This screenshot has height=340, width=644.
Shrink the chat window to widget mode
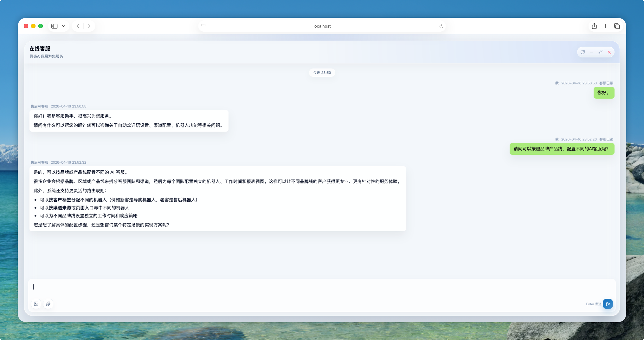[600, 52]
